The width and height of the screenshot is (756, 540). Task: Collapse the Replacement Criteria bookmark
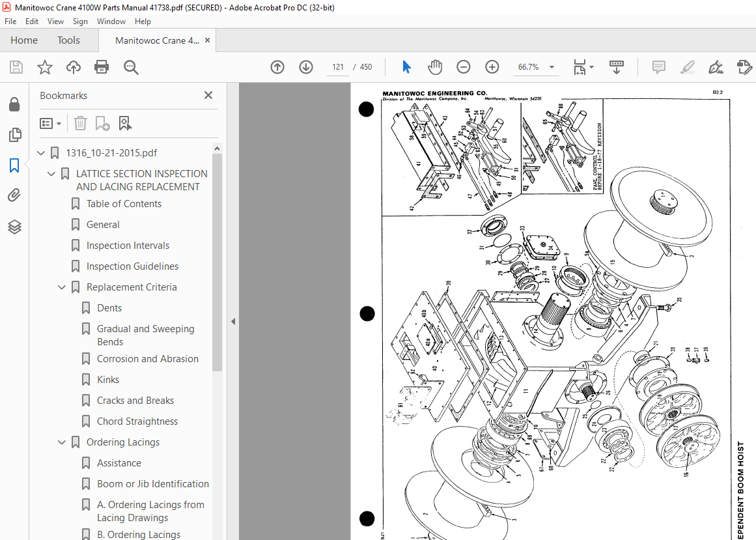(x=62, y=287)
